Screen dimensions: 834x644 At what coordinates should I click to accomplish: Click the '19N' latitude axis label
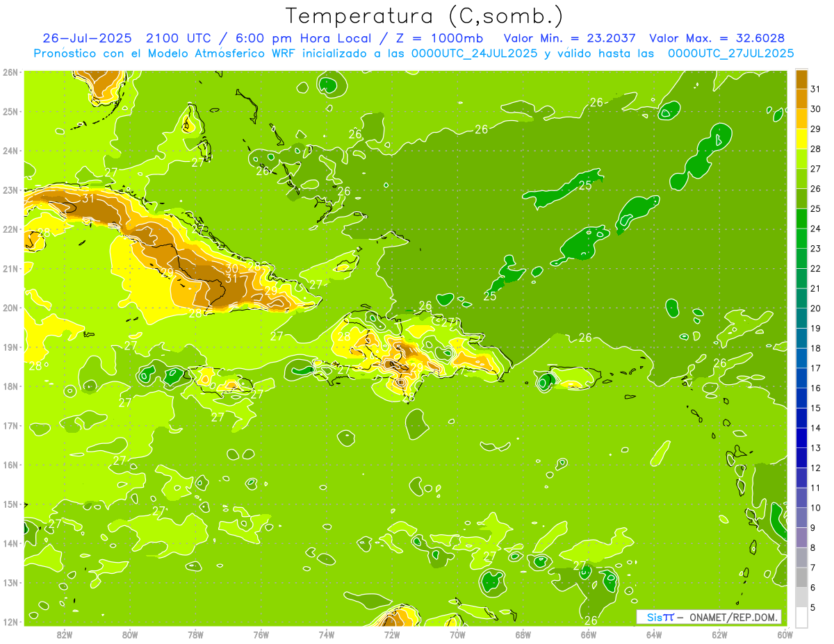10,347
